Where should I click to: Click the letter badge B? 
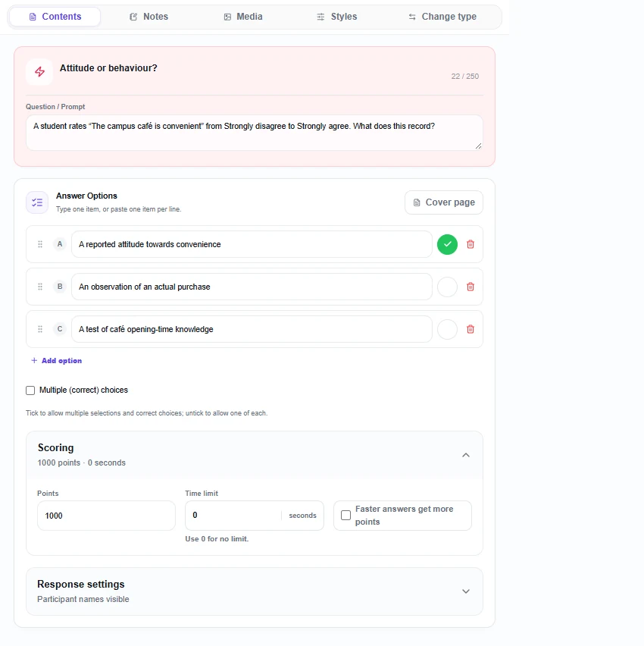60,287
